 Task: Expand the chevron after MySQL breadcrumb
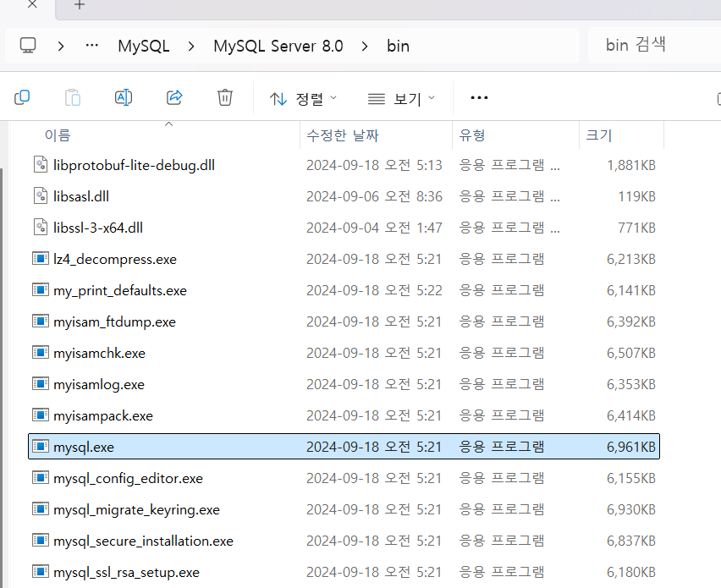point(191,46)
